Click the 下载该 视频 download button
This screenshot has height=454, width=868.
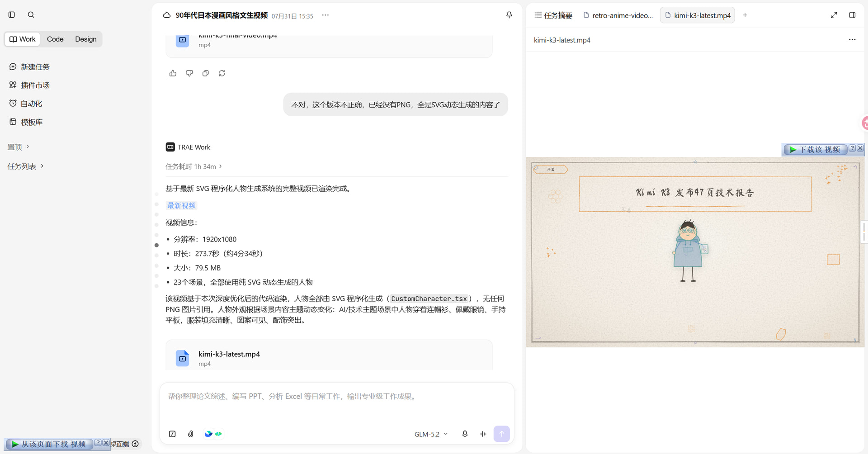pyautogui.click(x=815, y=150)
